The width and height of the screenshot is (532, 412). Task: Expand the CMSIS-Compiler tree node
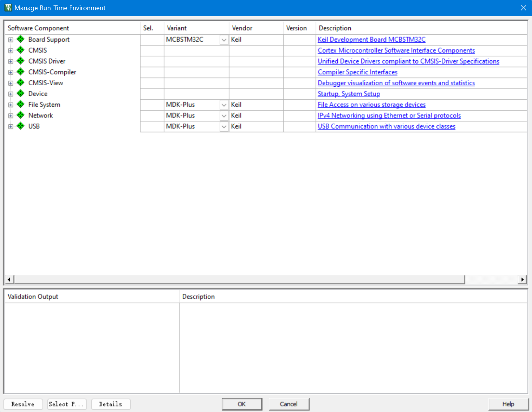pos(11,72)
